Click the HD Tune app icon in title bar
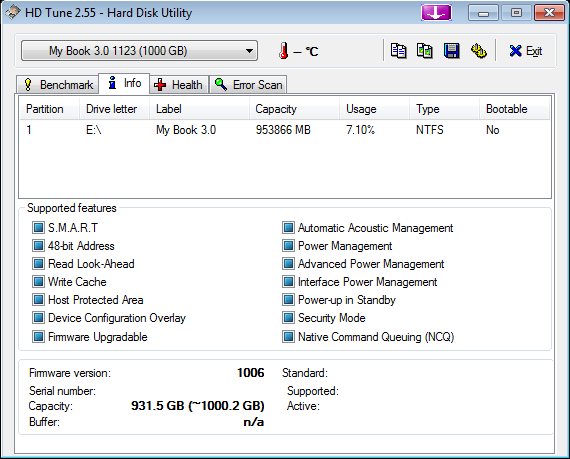Image resolution: width=570 pixels, height=459 pixels. (13, 13)
